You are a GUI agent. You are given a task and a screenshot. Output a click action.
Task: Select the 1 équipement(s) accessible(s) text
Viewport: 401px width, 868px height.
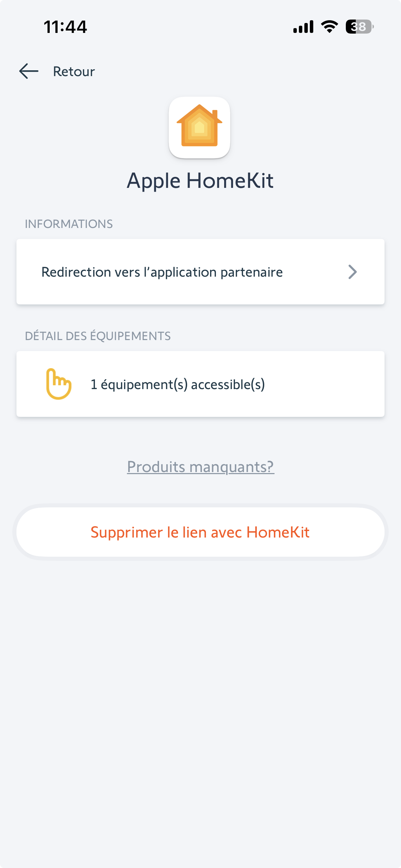[x=178, y=384]
